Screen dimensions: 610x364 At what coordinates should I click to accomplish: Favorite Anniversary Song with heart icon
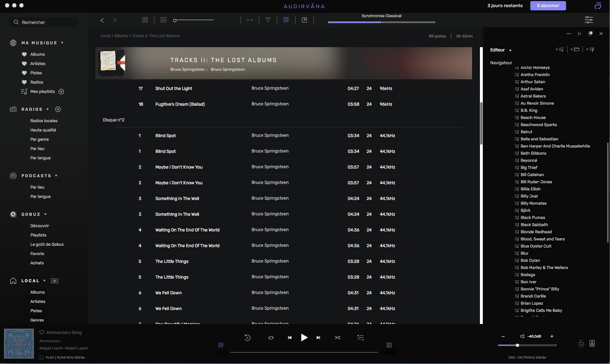click(x=42, y=332)
